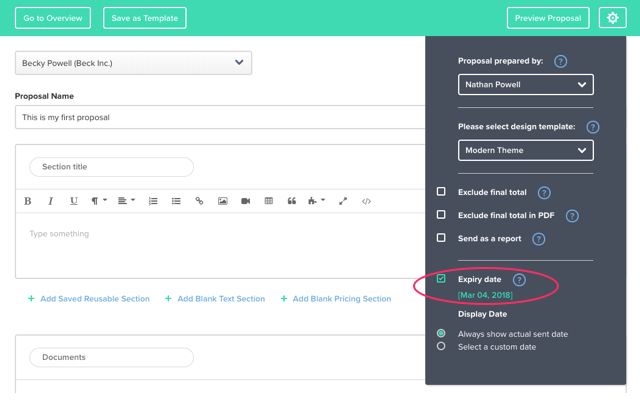This screenshot has height=402, width=640.
Task: Click help icon beside Proposal prepared by
Action: [560, 62]
